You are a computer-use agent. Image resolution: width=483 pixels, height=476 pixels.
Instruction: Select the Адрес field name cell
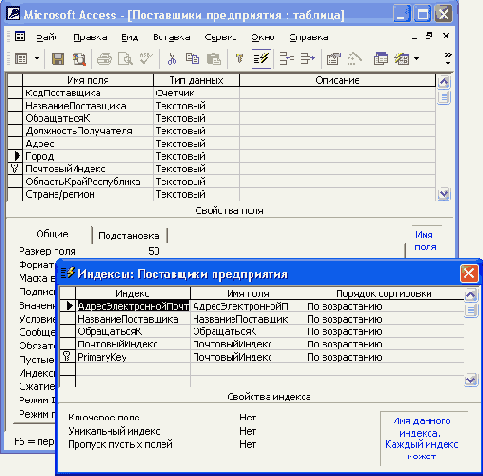tap(88, 144)
